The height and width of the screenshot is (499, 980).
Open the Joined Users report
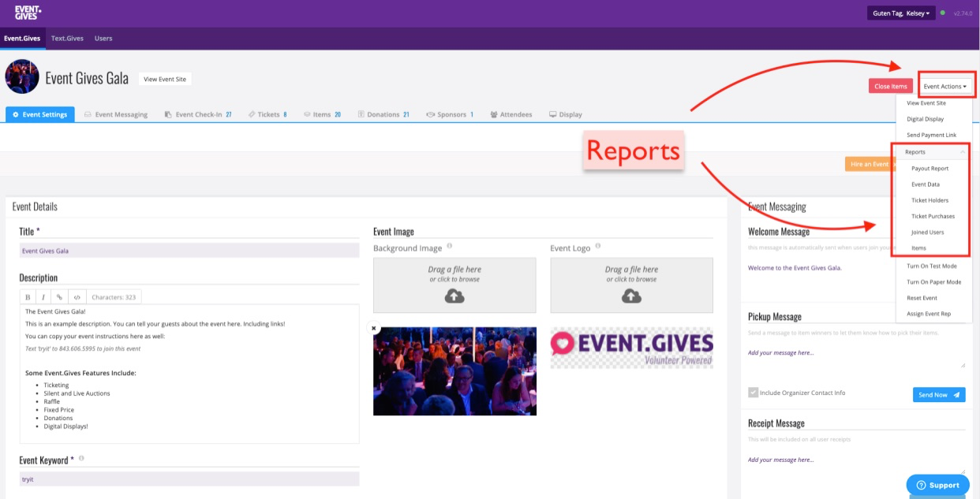pos(927,232)
